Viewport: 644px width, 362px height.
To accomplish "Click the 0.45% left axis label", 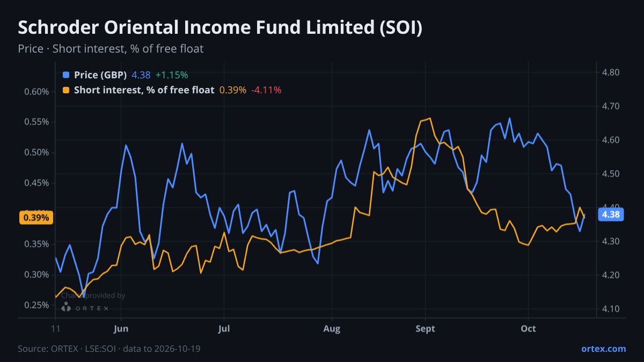I will tap(36, 183).
